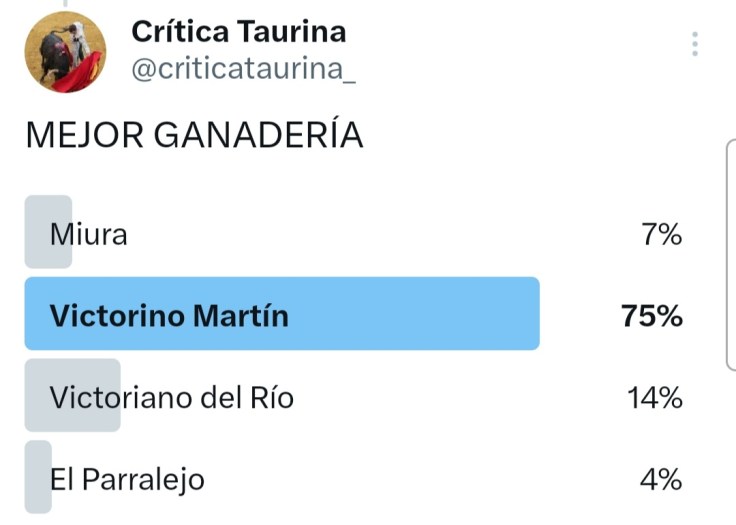Choose the El Parralejo option text

[x=128, y=479]
